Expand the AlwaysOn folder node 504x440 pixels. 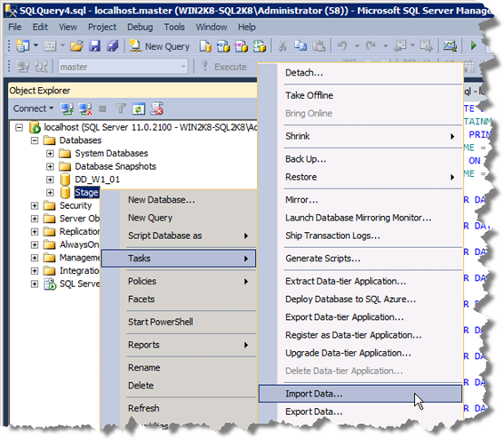tap(35, 245)
